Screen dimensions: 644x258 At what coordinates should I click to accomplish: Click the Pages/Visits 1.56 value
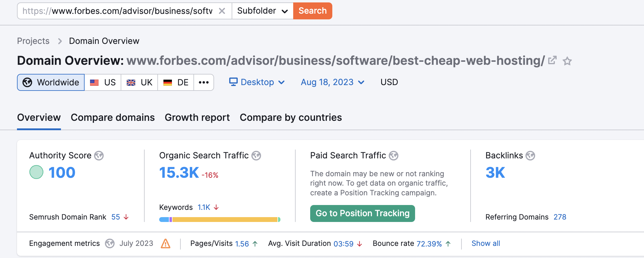242,244
